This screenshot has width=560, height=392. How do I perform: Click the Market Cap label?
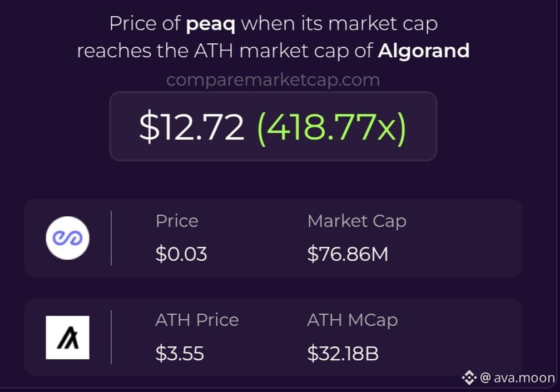357,221
